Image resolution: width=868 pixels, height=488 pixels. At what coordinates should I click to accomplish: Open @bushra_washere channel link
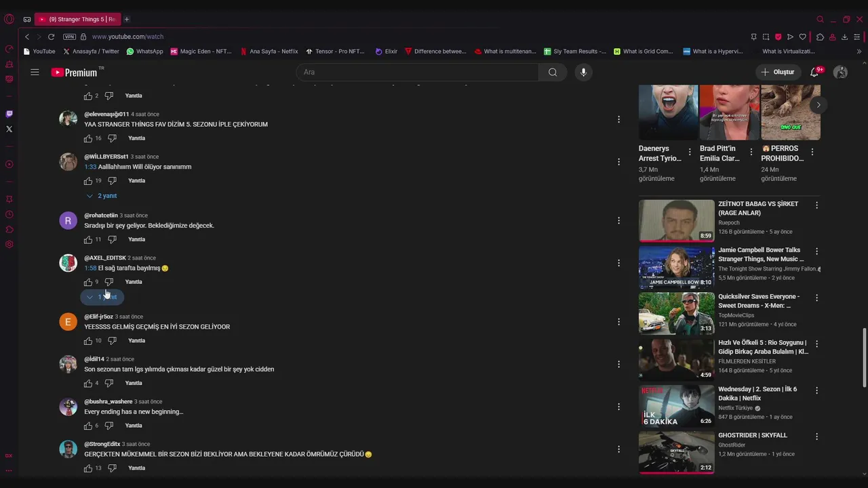[x=108, y=402]
